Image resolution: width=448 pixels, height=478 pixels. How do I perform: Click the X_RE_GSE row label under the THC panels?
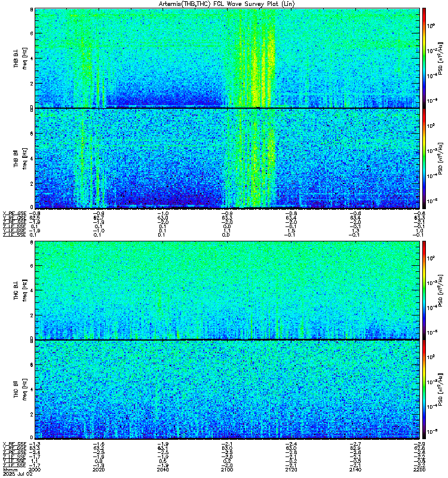14,444
